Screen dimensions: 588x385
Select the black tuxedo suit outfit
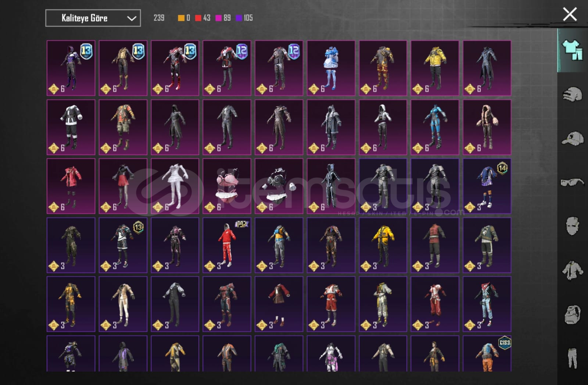point(175,304)
